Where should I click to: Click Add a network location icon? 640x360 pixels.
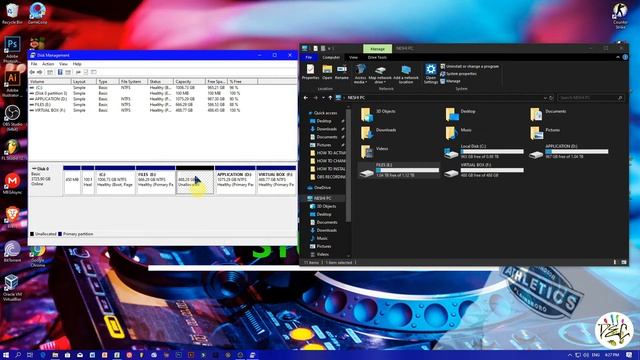tap(406, 74)
